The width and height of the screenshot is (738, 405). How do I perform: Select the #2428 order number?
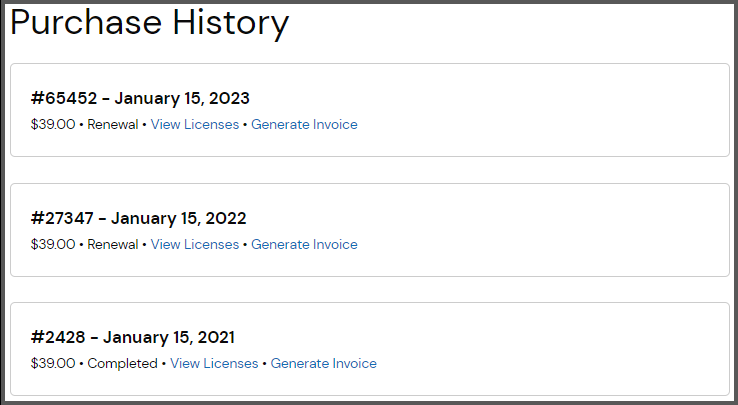(x=59, y=337)
